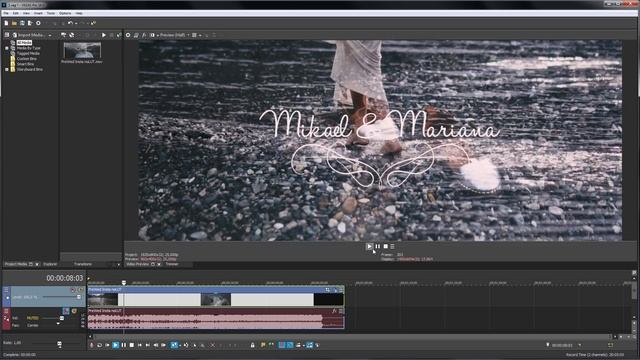This screenshot has height=360, width=640.
Task: Open a project via the folder icon
Action: 14,23
